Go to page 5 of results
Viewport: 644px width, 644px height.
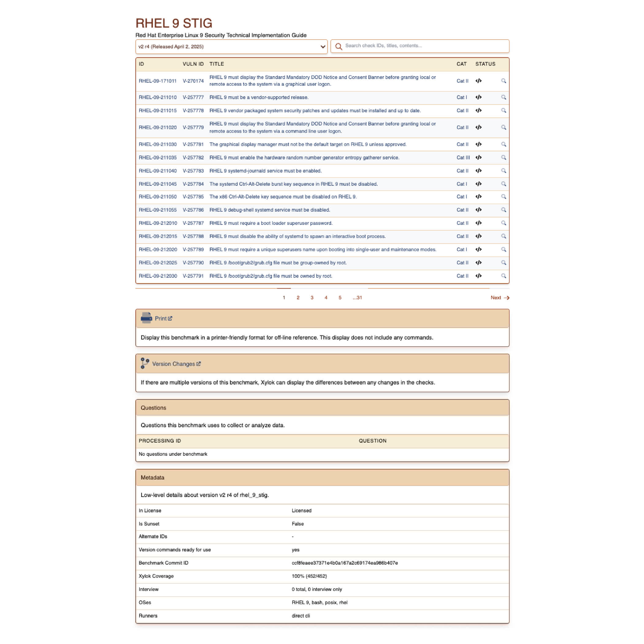pos(340,298)
